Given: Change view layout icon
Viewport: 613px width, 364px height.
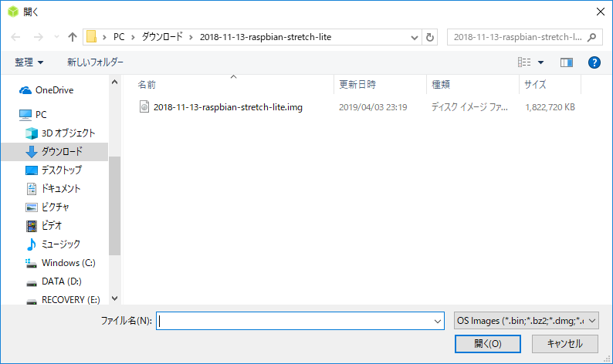Looking at the screenshot, I should click(x=524, y=62).
